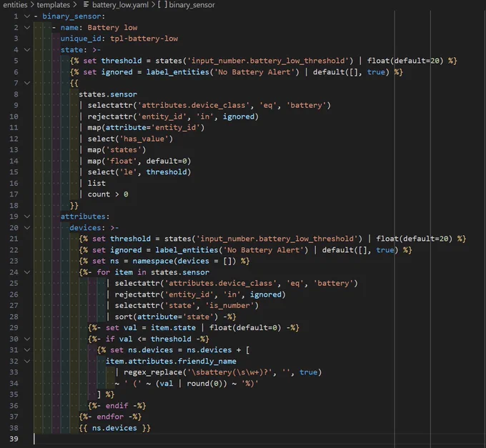This screenshot has height=448, width=486.
Task: Click 'item.attributes.friendly_name' on line 32
Action: [171, 362]
